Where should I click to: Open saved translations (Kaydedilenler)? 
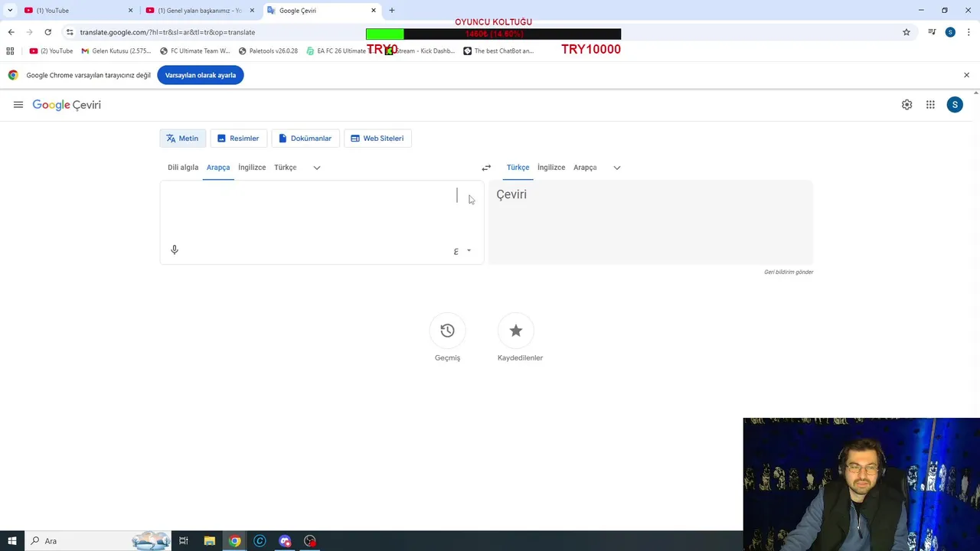516,331
